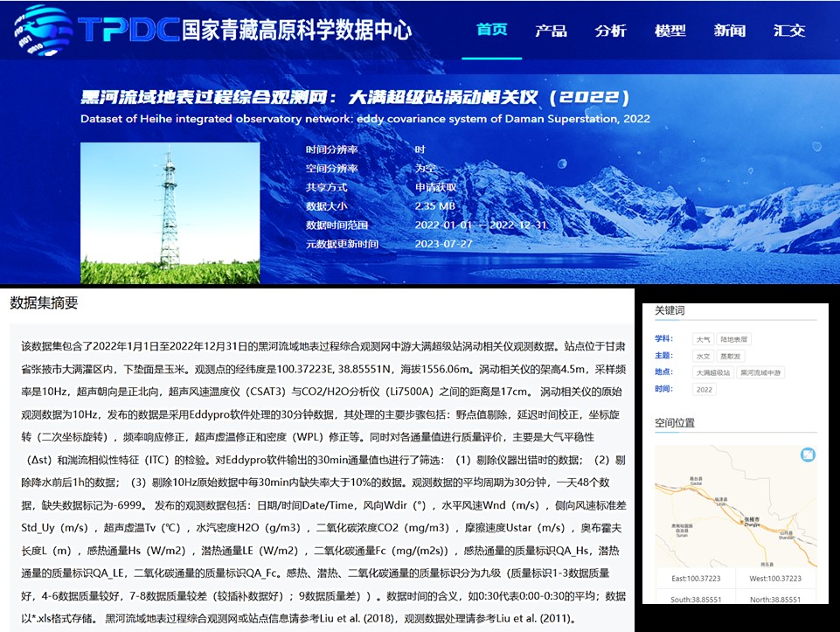Screen dimensions: 840x632
Task: Go to the 产品 menu item
Action: tap(551, 31)
